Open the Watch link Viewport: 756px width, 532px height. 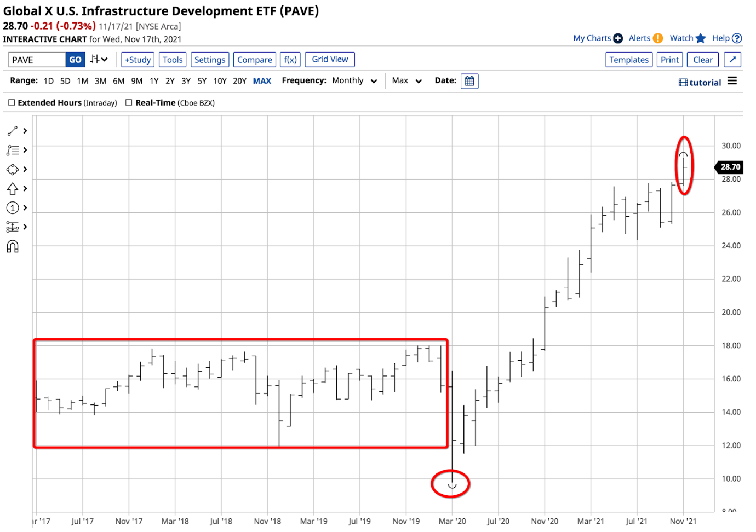[681, 38]
